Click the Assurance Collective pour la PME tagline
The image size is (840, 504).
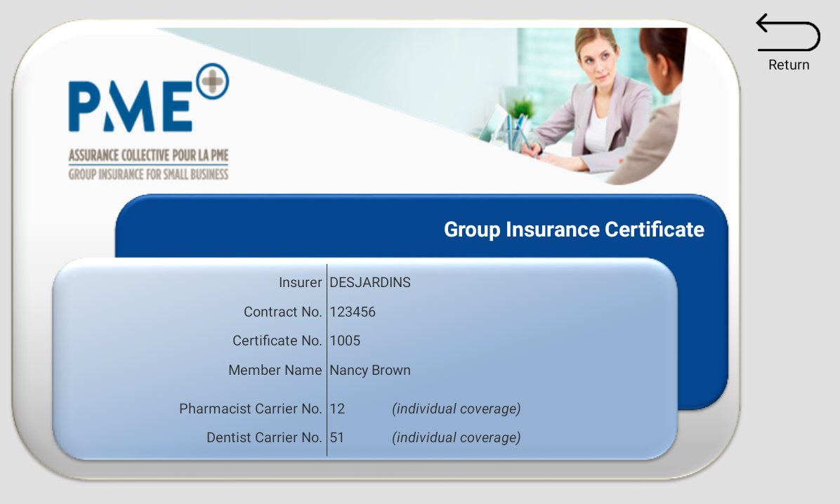(148, 155)
